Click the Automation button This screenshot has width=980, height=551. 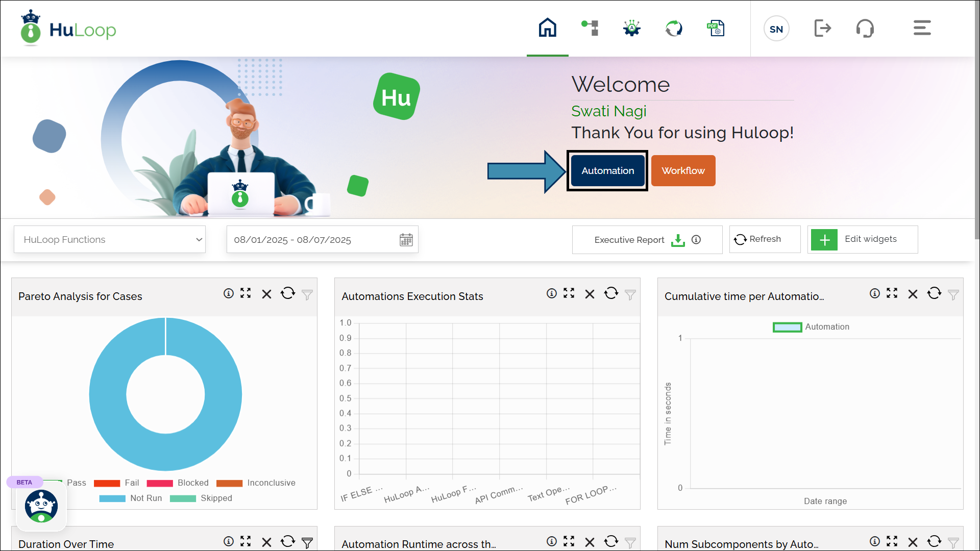click(607, 171)
